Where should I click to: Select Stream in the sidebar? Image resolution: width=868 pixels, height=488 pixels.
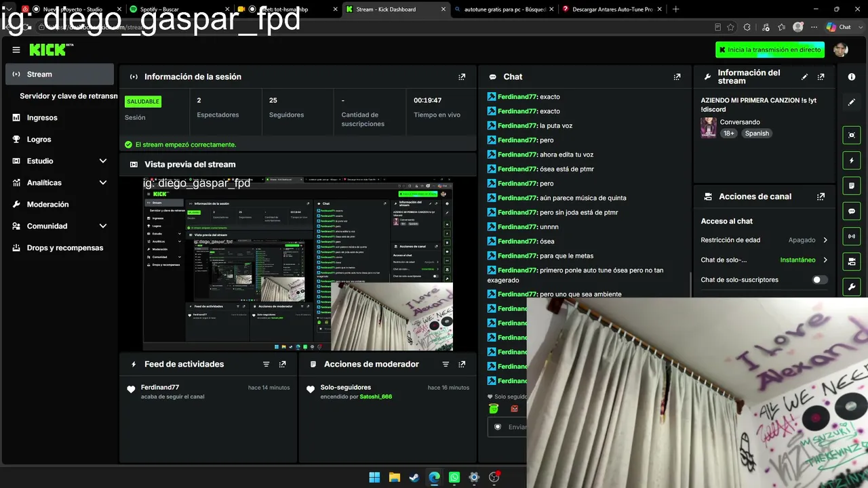pyautogui.click(x=60, y=74)
